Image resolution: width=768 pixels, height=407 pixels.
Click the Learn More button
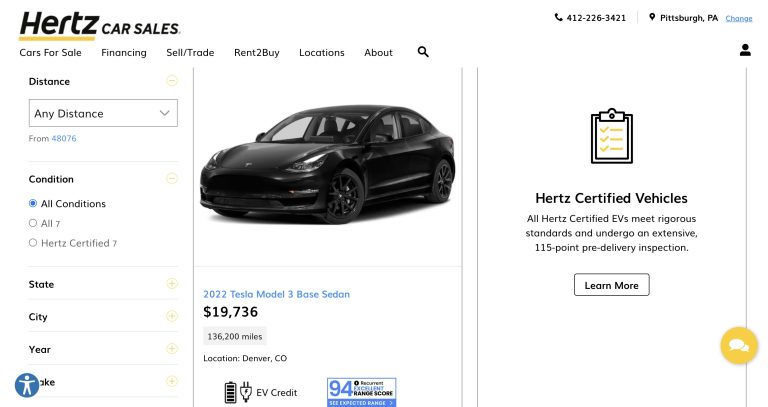[612, 285]
